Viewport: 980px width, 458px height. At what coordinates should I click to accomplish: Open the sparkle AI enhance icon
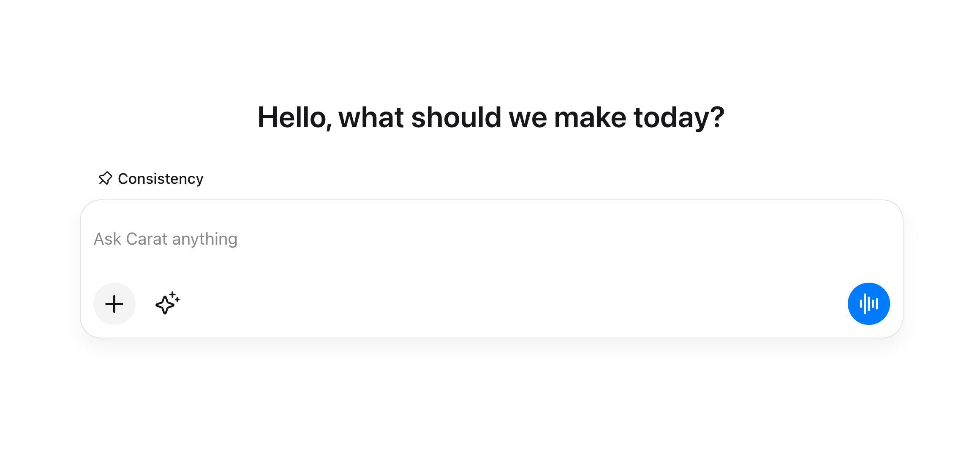click(167, 303)
